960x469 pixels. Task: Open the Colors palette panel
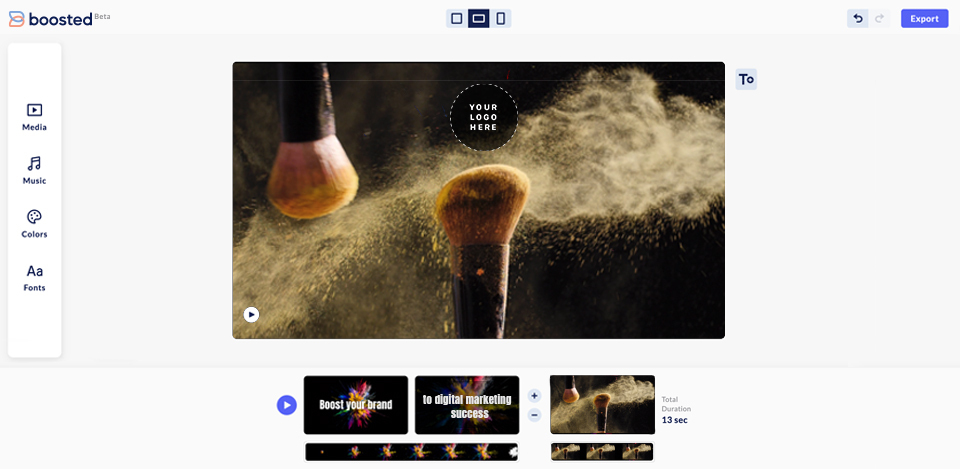pos(34,224)
